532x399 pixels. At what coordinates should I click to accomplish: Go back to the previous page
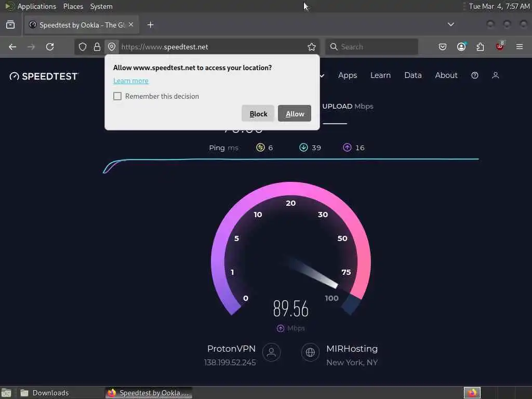pos(12,47)
